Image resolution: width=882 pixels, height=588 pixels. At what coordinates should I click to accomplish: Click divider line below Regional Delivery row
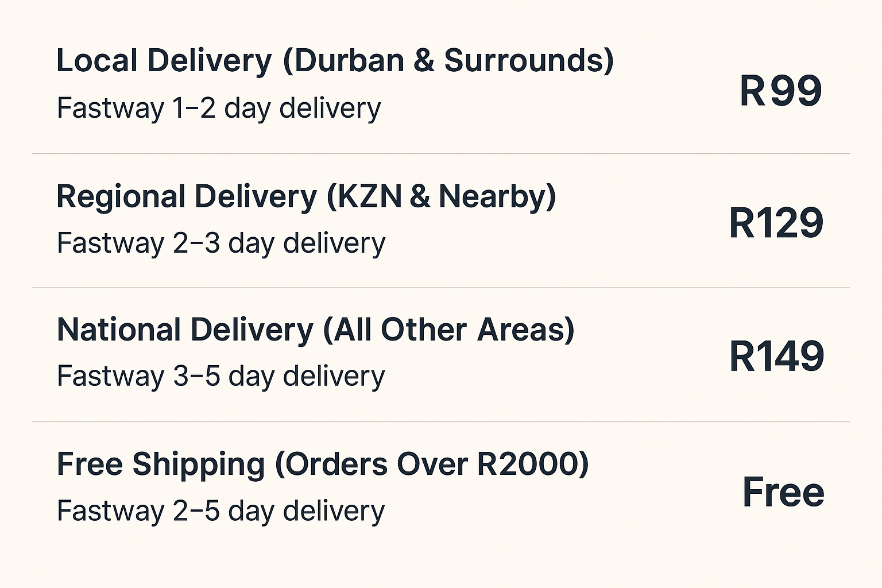pyautogui.click(x=440, y=288)
